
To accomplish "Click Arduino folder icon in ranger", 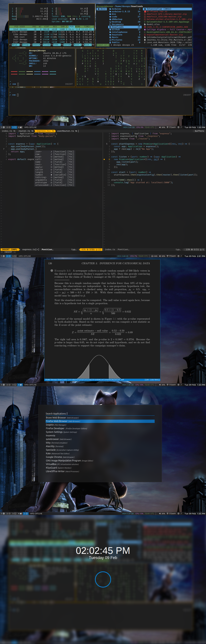I will pyautogui.click(x=110, y=9).
